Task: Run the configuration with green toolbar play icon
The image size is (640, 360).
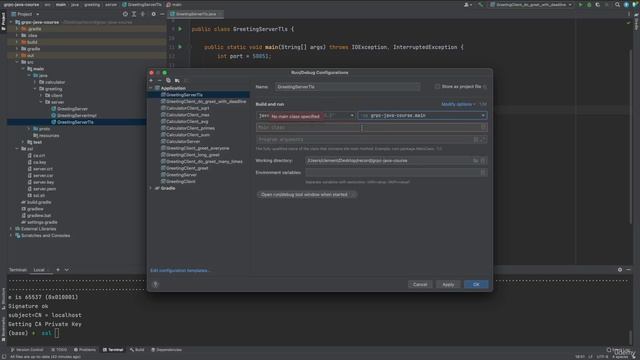Action: [580, 5]
